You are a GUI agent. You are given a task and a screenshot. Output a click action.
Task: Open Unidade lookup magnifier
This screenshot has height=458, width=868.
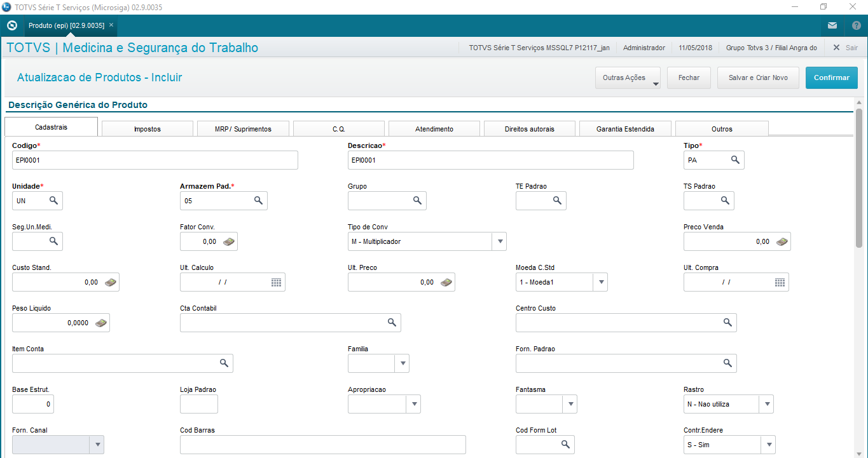pyautogui.click(x=54, y=201)
